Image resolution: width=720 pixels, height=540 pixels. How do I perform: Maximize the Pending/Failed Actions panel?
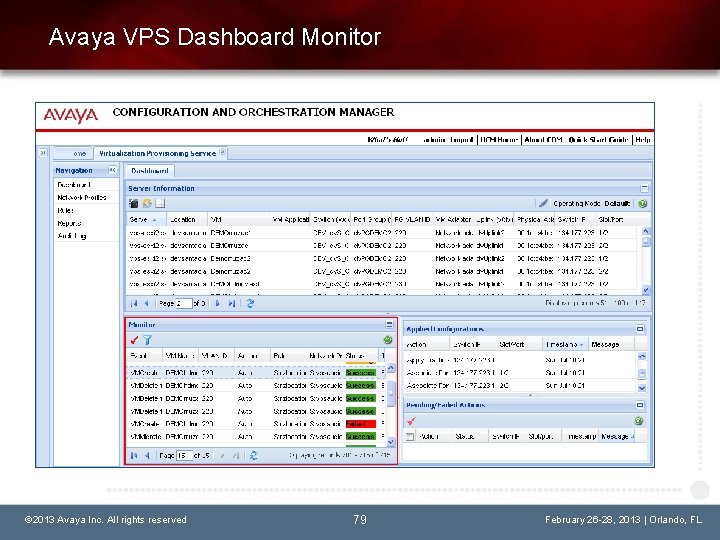pos(640,405)
